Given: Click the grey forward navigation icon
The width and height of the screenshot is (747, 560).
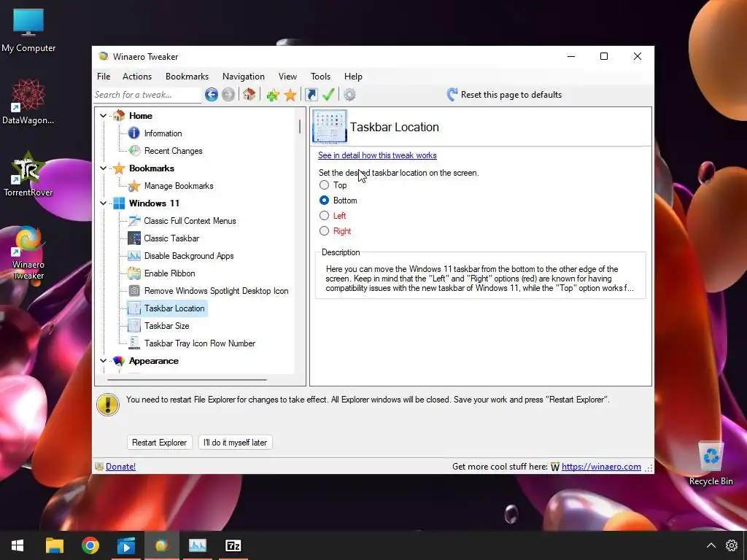Looking at the screenshot, I should click(x=228, y=95).
